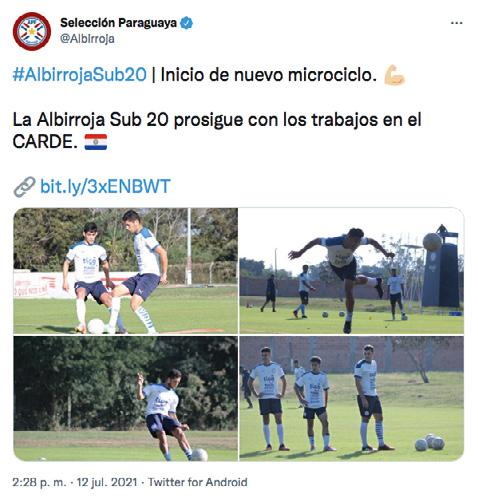Viewport: 478px width, 502px height.
Task: Open the Selección Paraguaya profile avatar
Action: [x=32, y=31]
